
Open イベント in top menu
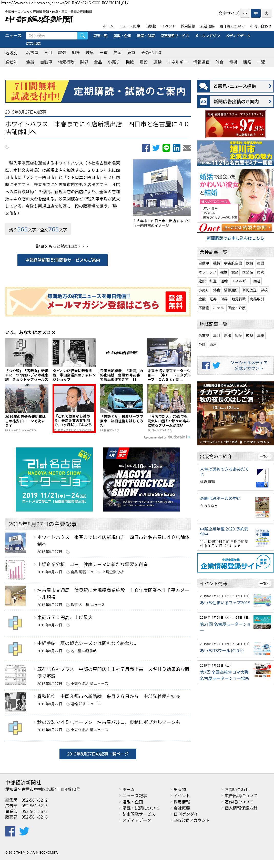168,26
